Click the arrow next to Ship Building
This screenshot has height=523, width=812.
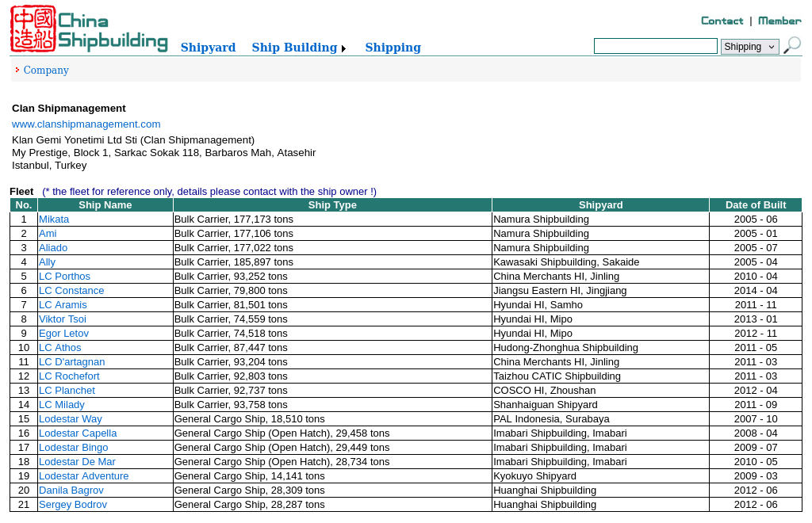[343, 49]
